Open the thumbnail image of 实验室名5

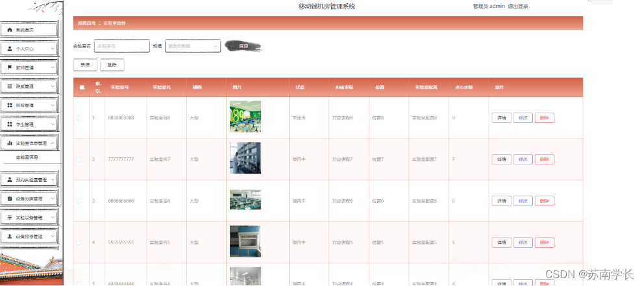tap(245, 241)
